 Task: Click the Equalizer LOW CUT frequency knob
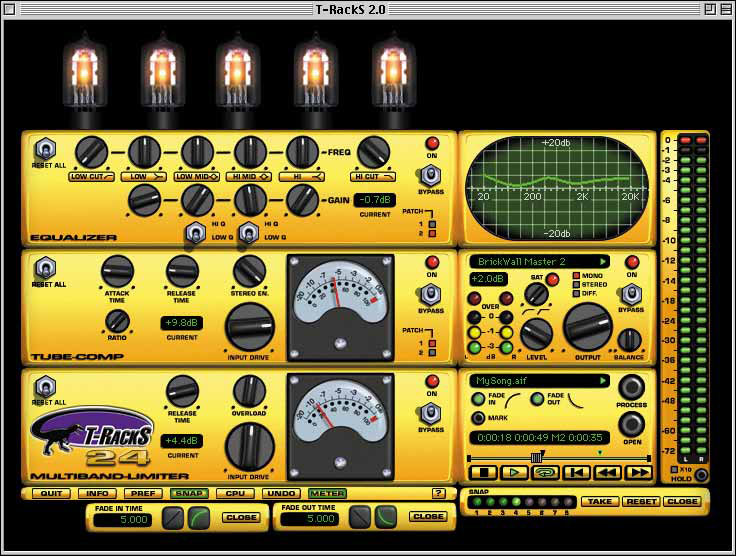point(92,152)
